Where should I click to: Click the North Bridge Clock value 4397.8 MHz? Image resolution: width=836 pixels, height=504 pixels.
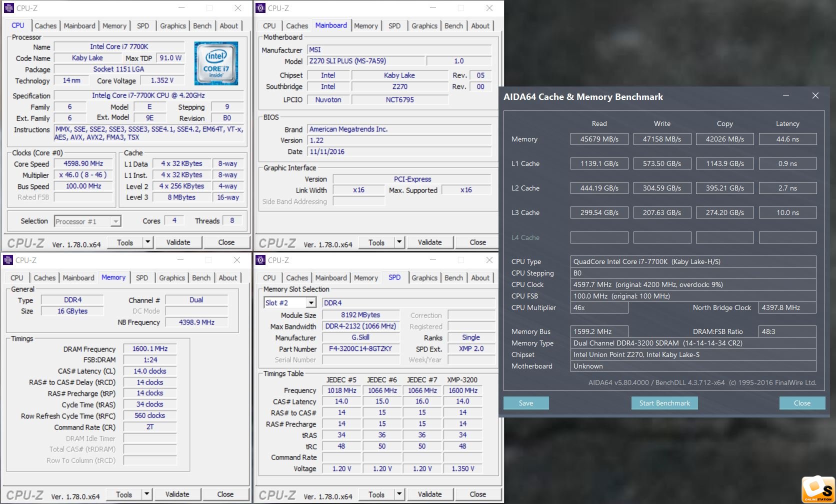(787, 307)
